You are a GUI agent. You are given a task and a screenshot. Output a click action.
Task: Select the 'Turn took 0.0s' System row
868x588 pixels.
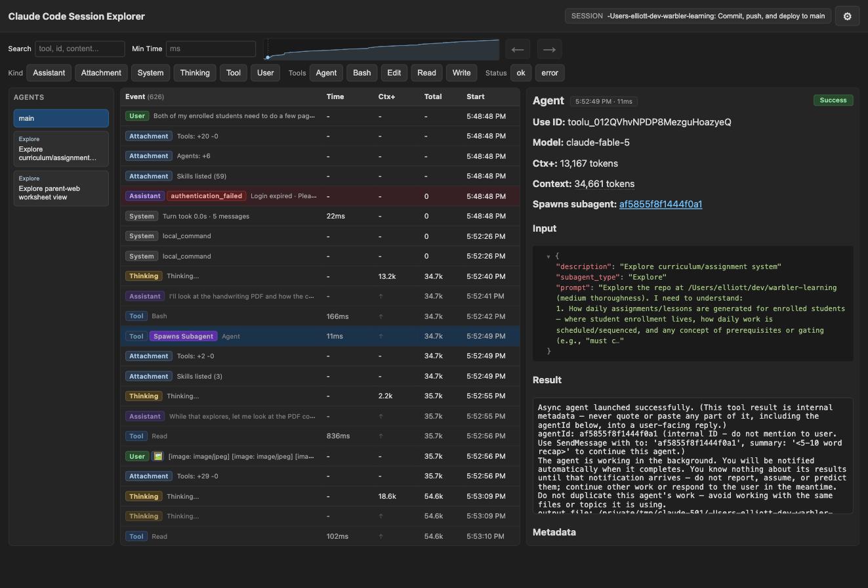click(320, 216)
